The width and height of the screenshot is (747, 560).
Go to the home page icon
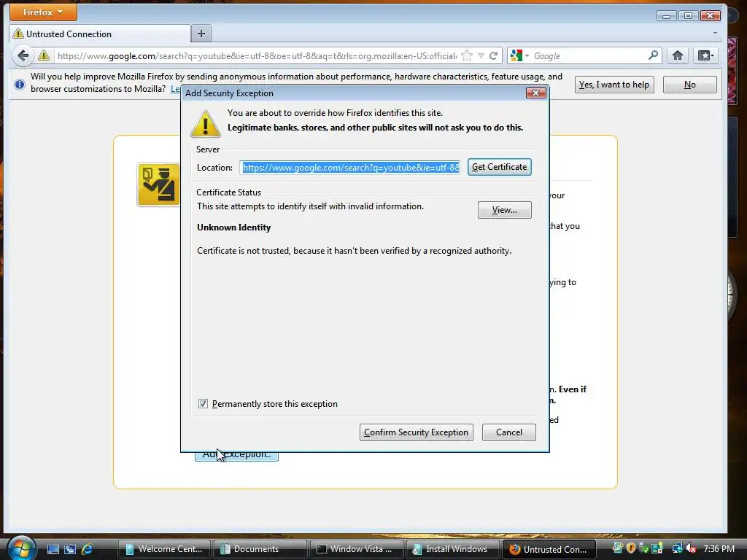point(678,55)
